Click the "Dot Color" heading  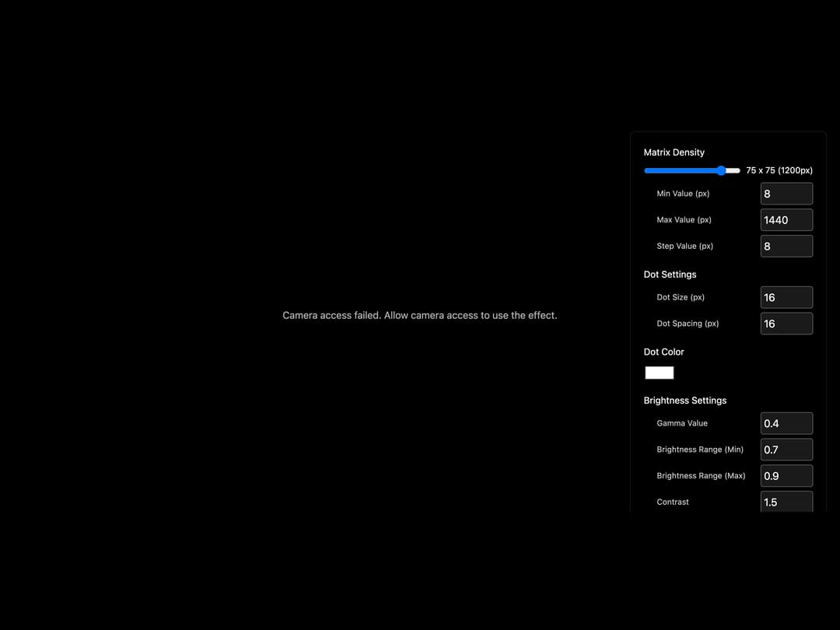(663, 352)
